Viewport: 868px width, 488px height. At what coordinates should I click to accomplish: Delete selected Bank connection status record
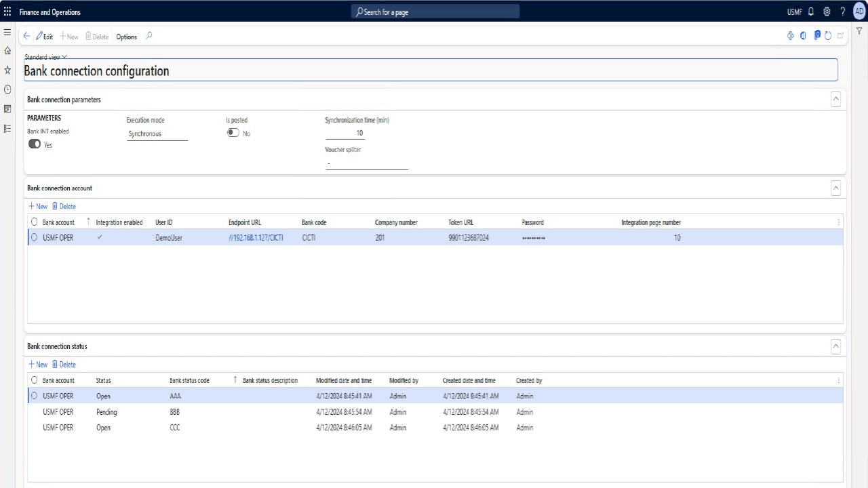click(x=64, y=364)
